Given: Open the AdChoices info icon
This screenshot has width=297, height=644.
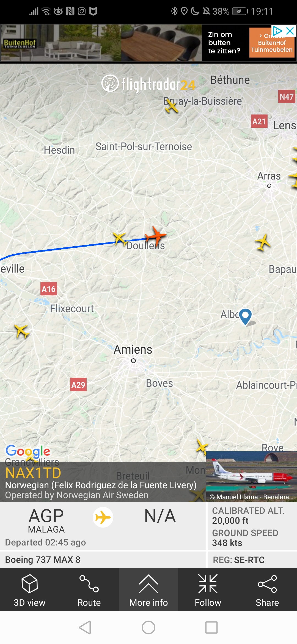Looking at the screenshot, I should click(x=277, y=31).
